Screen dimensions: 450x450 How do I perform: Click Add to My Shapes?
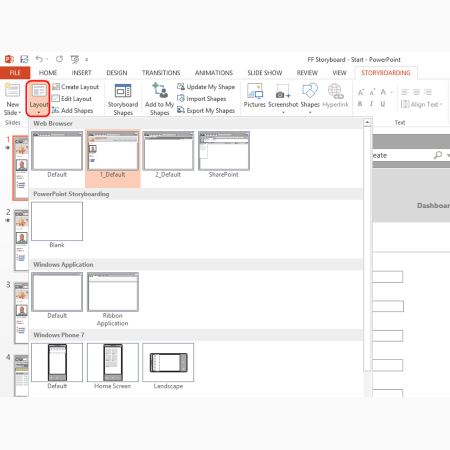[160, 99]
